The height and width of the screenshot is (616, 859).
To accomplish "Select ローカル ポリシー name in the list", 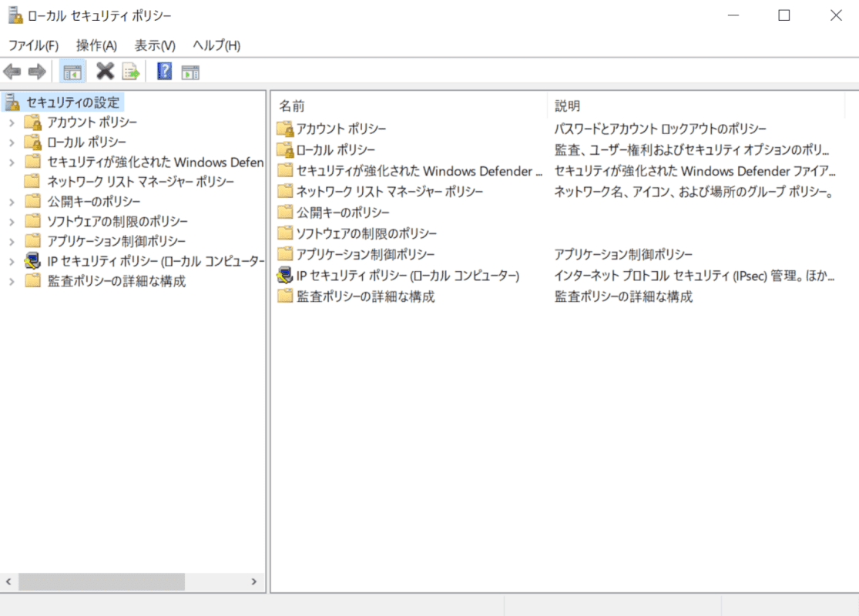I will point(336,149).
